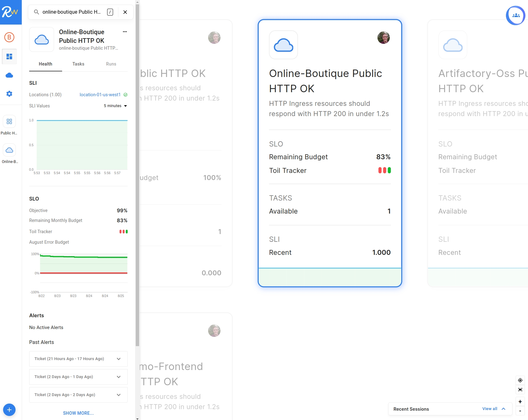Click the recenter target icon on map
Viewport: 528px width, 420px height.
click(520, 380)
